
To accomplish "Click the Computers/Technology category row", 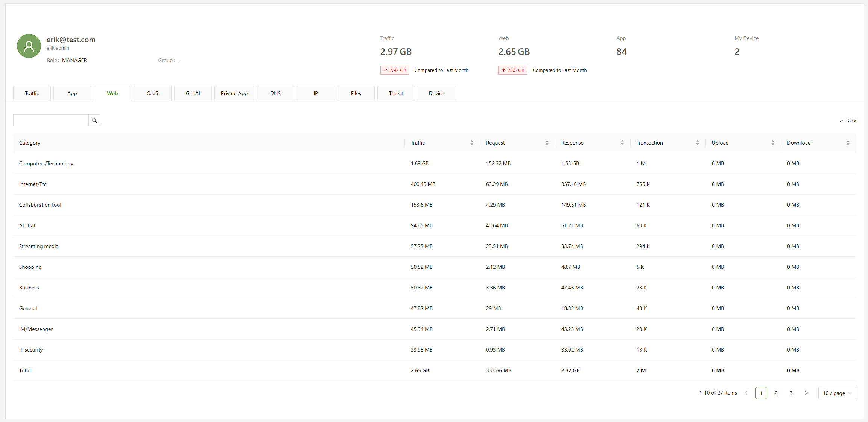I will 46,163.
